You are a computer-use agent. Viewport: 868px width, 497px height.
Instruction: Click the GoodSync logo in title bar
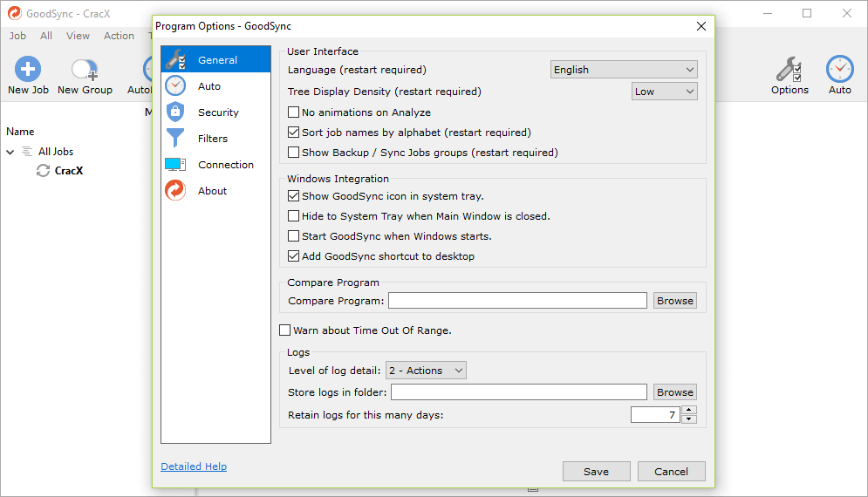14,13
